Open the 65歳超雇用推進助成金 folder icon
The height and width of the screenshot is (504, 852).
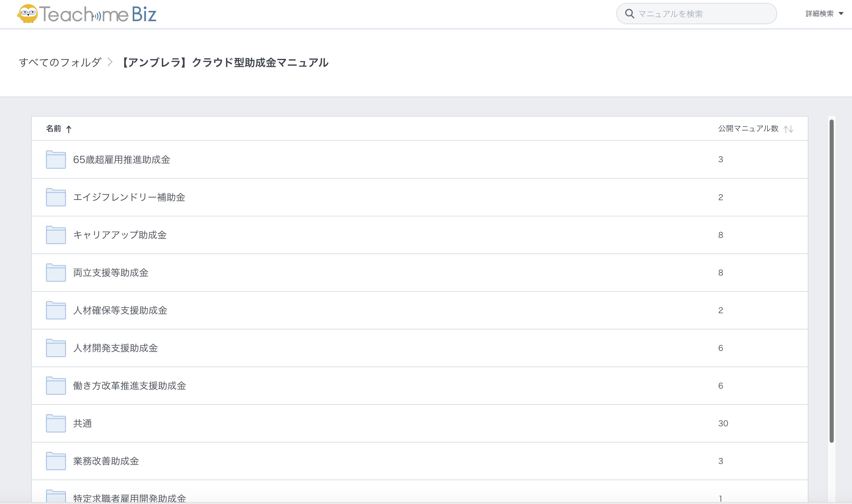pyautogui.click(x=56, y=160)
